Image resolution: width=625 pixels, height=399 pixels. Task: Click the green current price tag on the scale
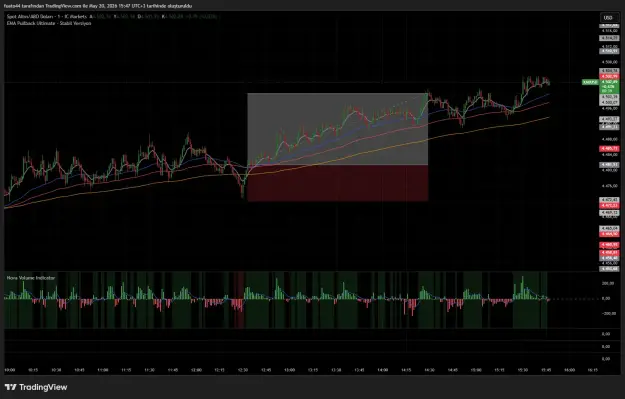click(x=609, y=86)
